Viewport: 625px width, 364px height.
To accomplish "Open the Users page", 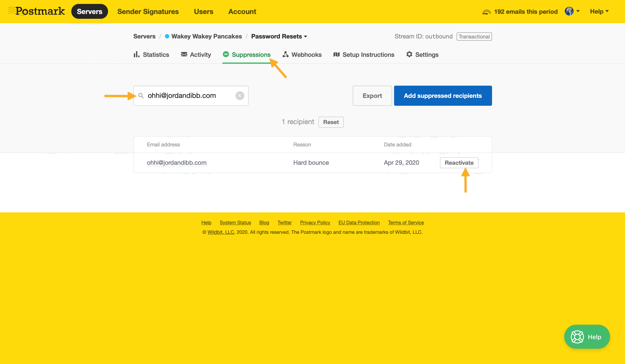I will pyautogui.click(x=203, y=11).
